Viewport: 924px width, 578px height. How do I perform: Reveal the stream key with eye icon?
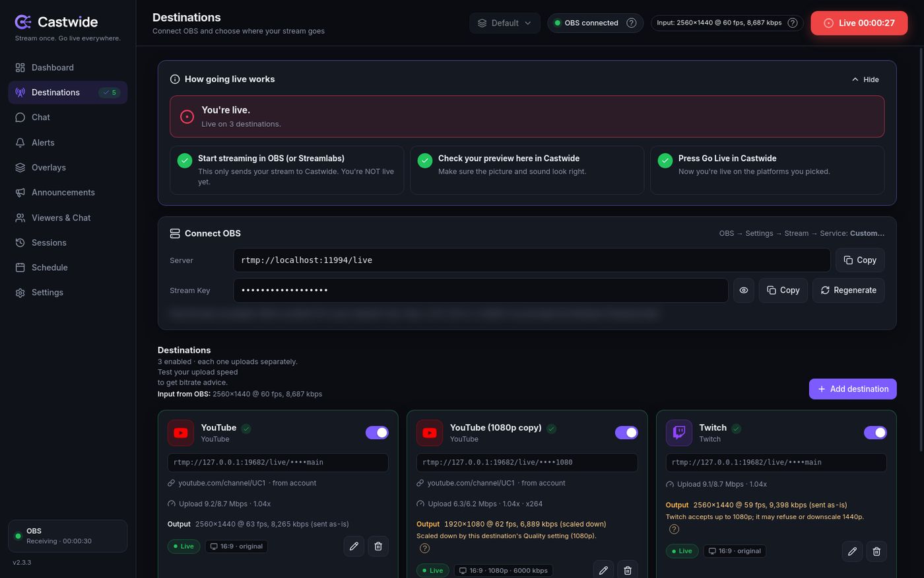(744, 291)
